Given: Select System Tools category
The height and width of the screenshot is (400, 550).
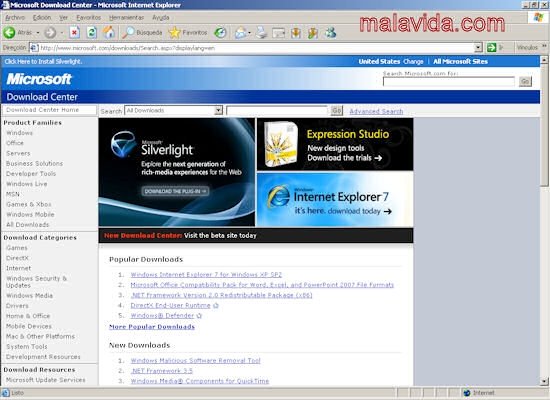Looking at the screenshot, I should (27, 347).
